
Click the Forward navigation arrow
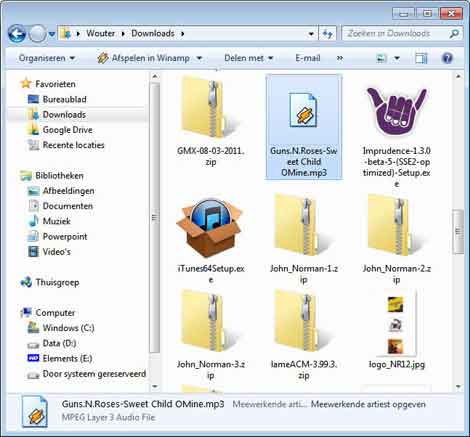click(37, 34)
